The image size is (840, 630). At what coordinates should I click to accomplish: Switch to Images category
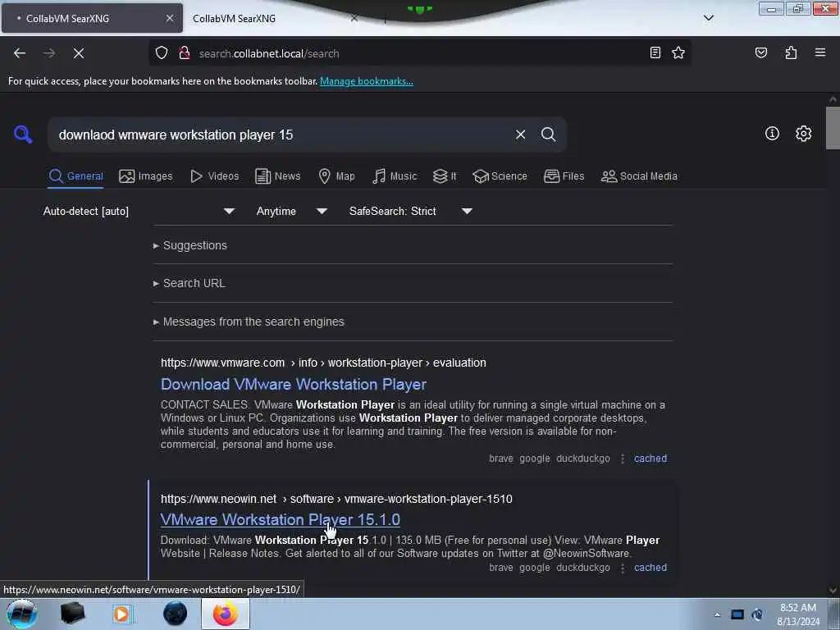point(146,176)
